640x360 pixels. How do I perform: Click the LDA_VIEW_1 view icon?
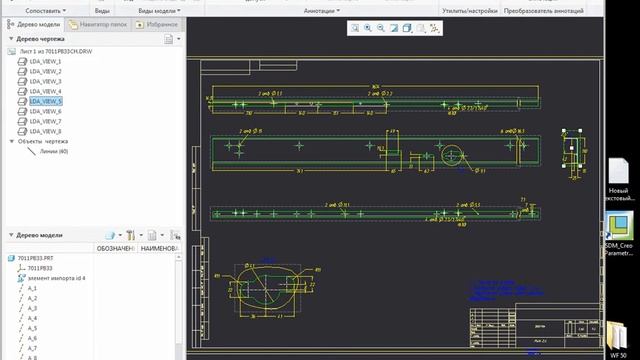[22, 61]
